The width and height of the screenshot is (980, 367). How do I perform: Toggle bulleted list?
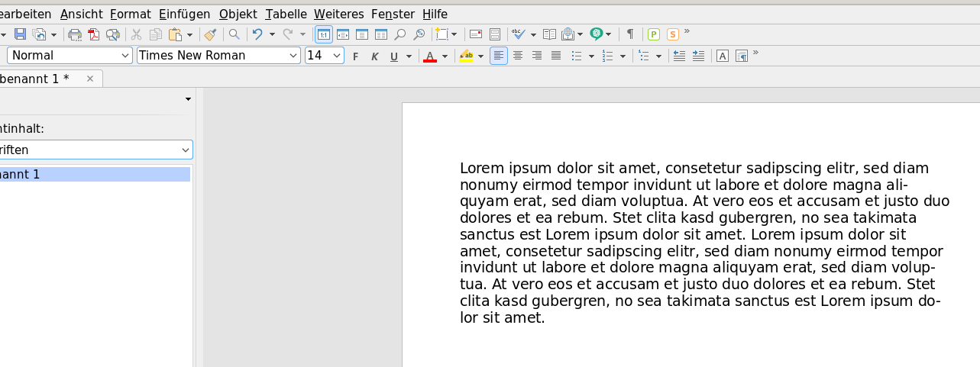(577, 56)
